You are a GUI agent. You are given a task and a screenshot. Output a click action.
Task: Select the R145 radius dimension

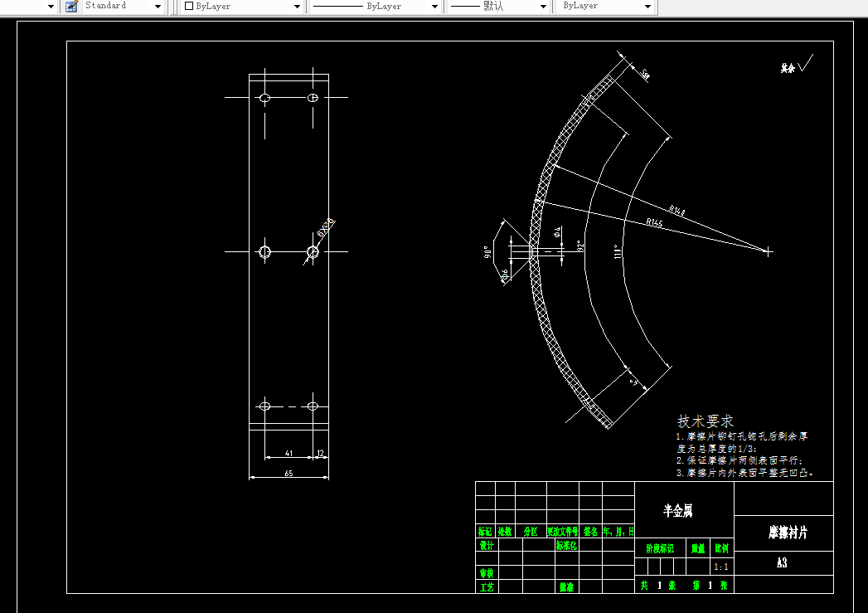(654, 222)
